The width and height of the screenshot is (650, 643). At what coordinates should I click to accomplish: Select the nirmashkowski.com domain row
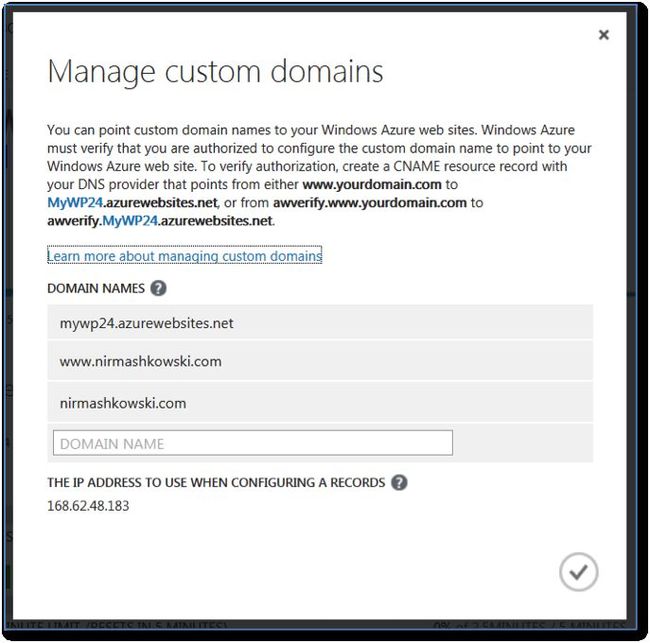(x=320, y=403)
